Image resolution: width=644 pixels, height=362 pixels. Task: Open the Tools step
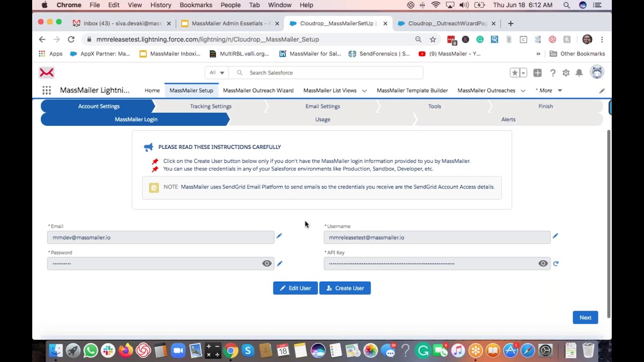point(435,106)
